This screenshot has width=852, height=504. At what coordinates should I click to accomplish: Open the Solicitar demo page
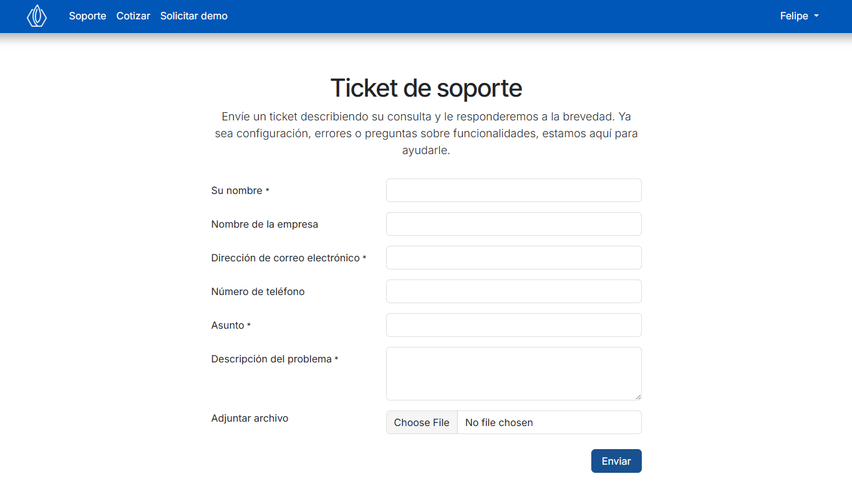tap(193, 16)
